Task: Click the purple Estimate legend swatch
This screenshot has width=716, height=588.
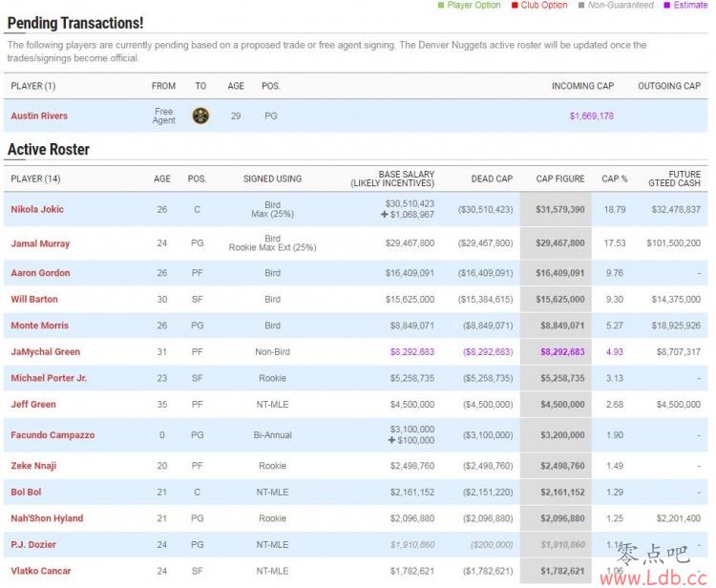Action: point(666,5)
